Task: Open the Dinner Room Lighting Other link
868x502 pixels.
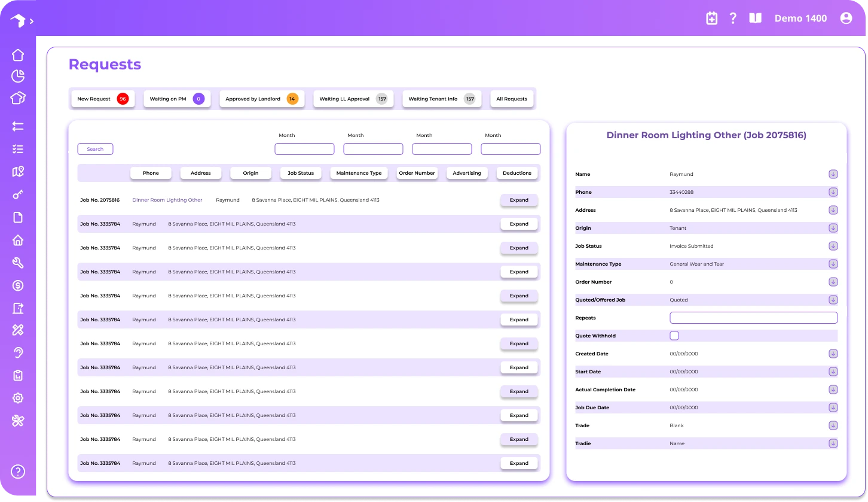Action: tap(167, 200)
